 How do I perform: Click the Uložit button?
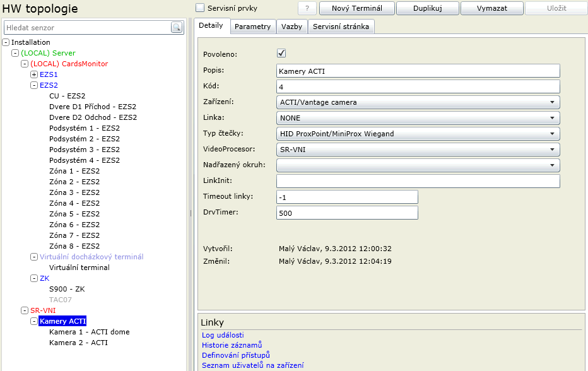tap(556, 8)
